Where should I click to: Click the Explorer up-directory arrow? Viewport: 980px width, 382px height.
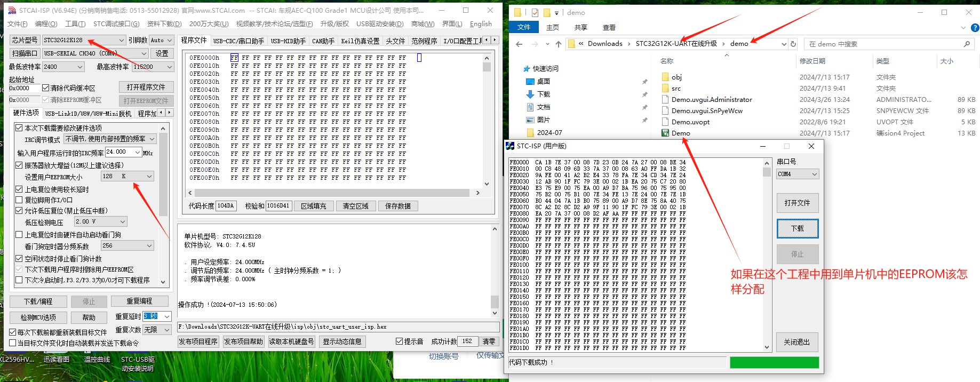[558, 44]
